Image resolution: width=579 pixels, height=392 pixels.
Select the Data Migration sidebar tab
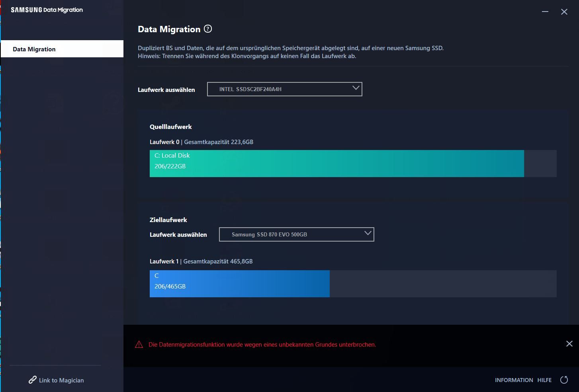pyautogui.click(x=62, y=49)
